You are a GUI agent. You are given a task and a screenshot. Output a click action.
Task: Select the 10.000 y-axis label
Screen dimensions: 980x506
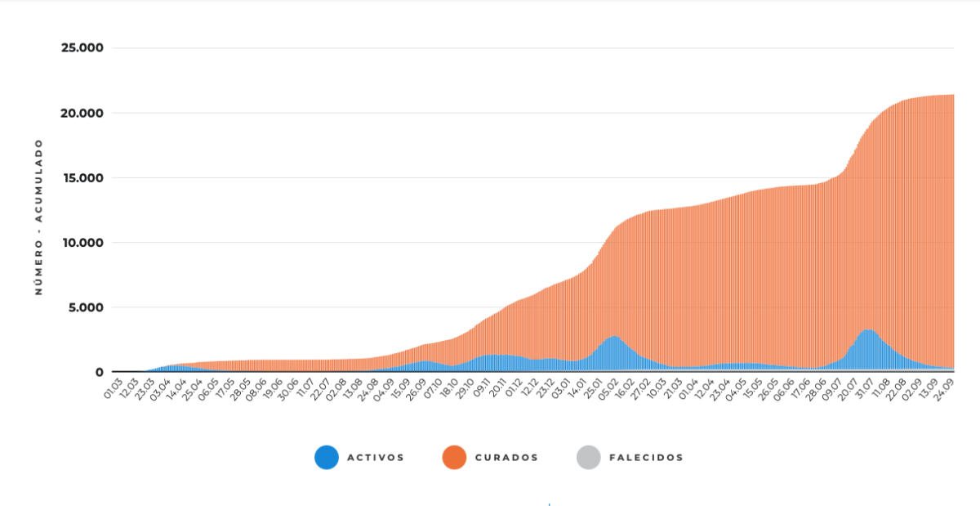pos(82,243)
